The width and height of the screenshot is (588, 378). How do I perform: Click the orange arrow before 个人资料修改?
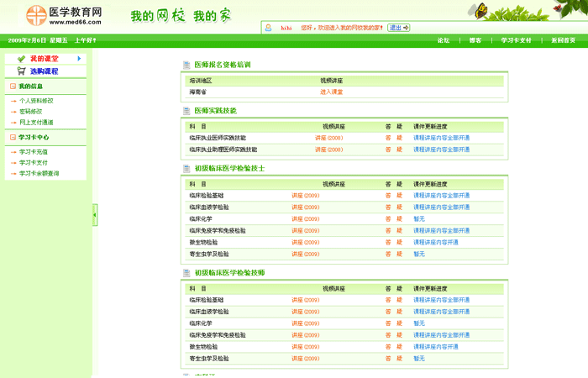point(14,101)
